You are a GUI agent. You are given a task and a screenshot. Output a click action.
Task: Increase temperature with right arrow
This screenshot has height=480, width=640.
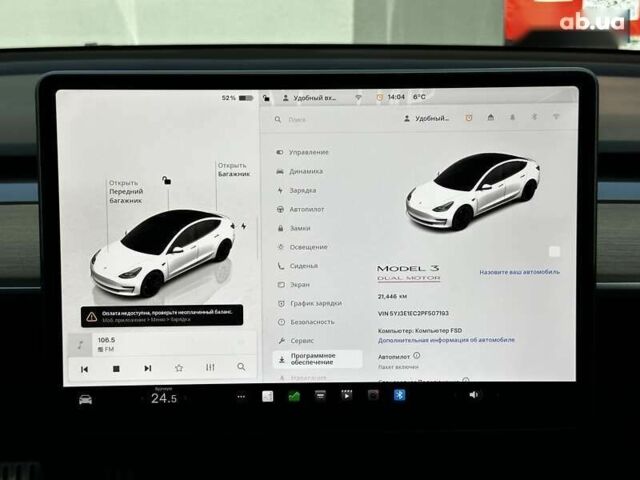click(186, 398)
